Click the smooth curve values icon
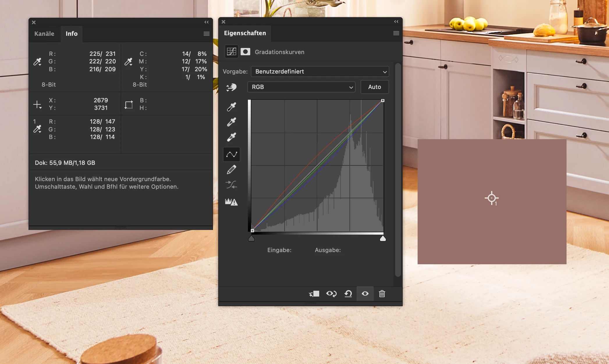The image size is (609, 364). click(x=231, y=185)
